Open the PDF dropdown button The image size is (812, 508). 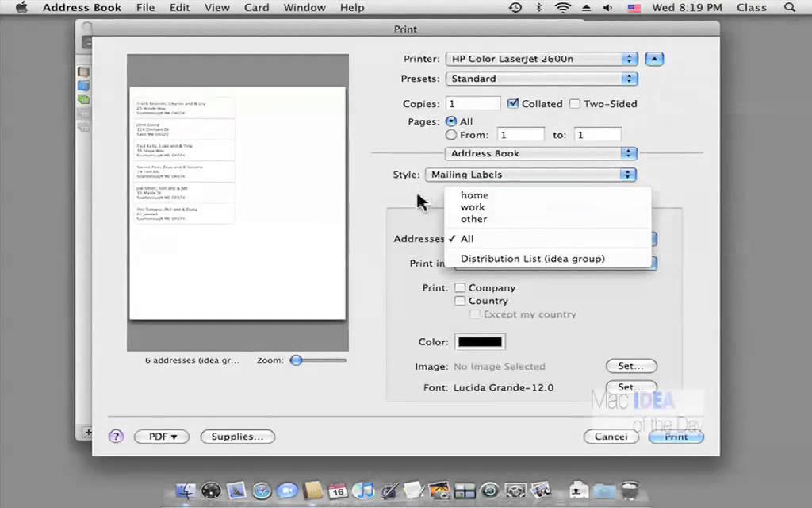(x=162, y=437)
